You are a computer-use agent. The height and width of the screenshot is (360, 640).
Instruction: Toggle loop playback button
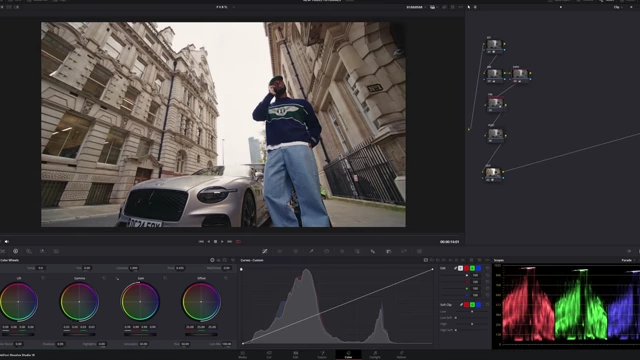click(238, 242)
